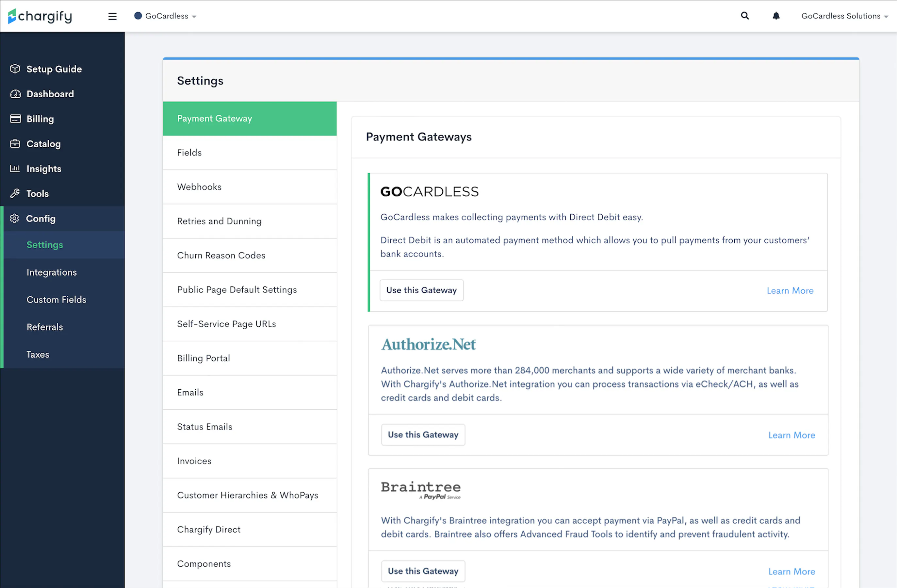Click the Billing card icon
Viewport: 897px width, 588px height.
click(x=15, y=119)
